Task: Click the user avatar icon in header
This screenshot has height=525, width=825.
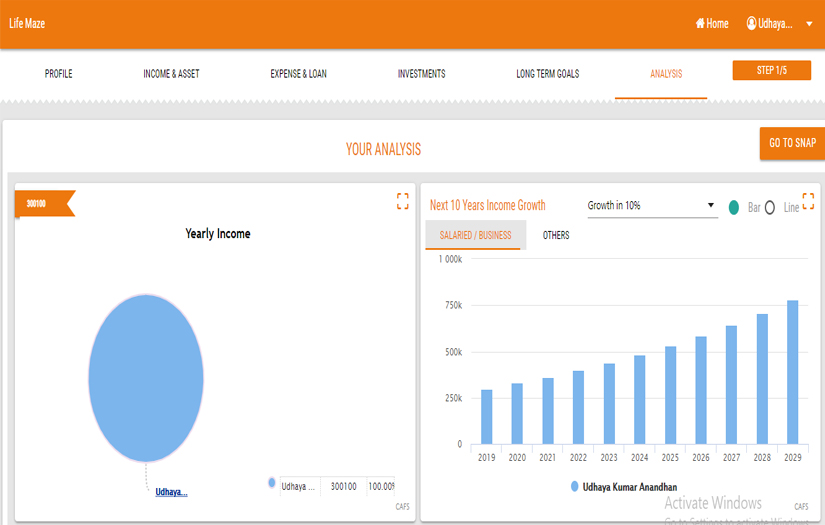Action: coord(751,23)
